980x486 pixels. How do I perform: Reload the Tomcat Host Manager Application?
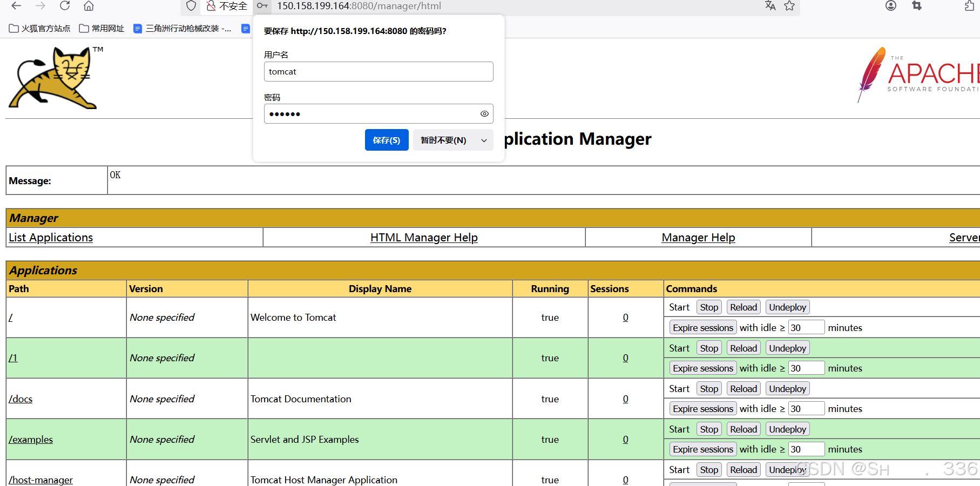coord(744,470)
